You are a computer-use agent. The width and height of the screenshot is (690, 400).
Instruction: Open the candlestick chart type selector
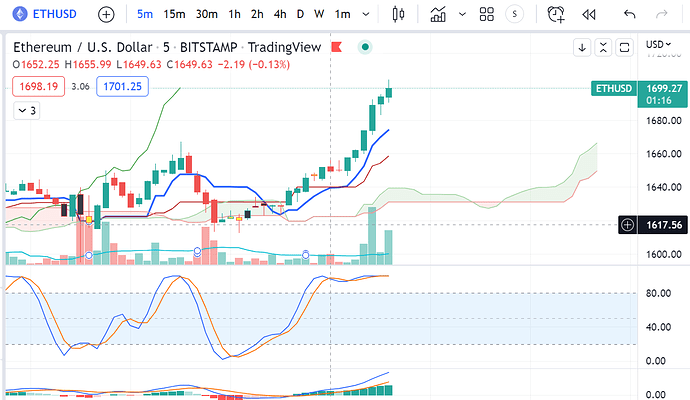pyautogui.click(x=398, y=14)
